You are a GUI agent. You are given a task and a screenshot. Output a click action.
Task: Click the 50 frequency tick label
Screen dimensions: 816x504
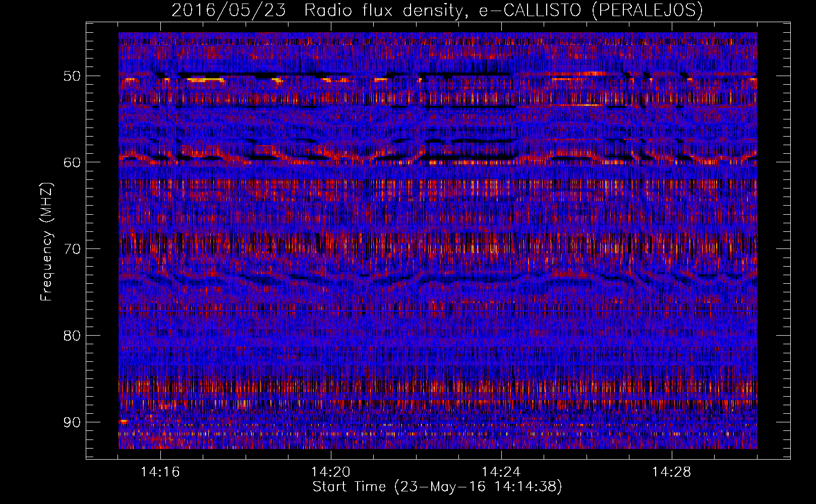pyautogui.click(x=72, y=76)
